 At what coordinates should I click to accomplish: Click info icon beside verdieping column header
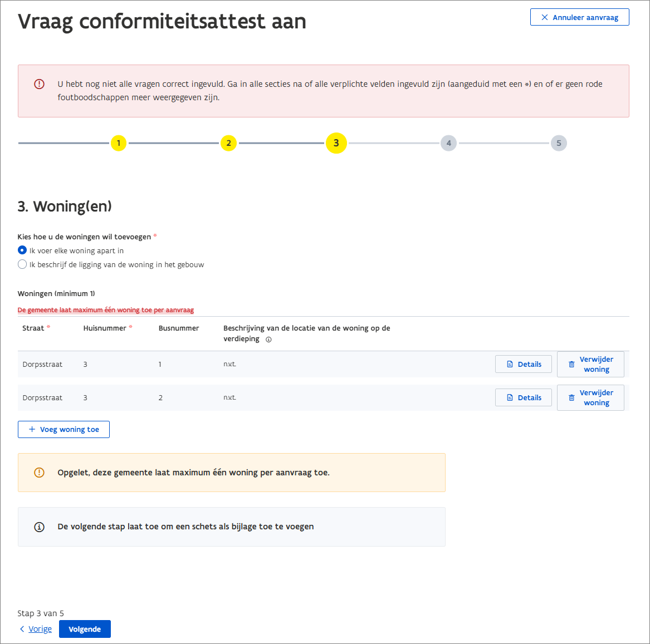[x=268, y=340]
